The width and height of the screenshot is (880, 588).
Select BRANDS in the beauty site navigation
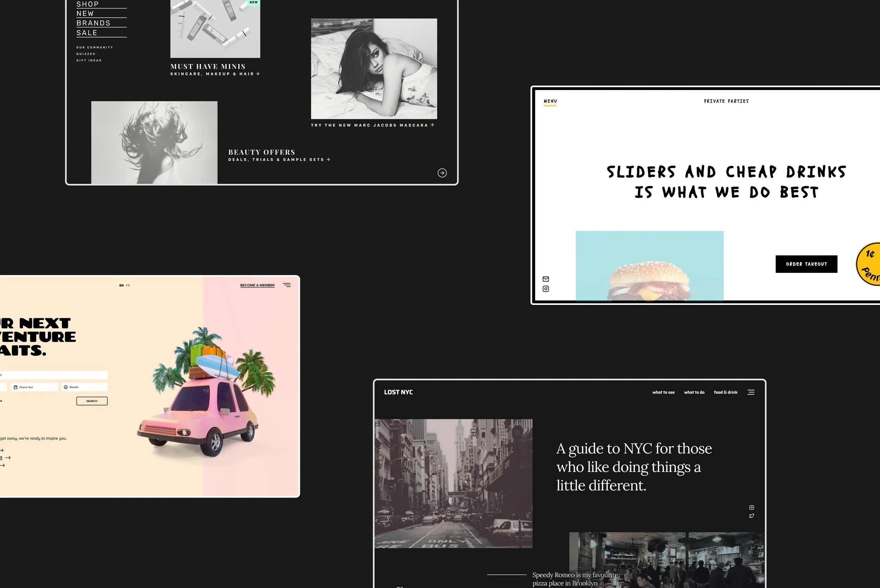click(93, 23)
